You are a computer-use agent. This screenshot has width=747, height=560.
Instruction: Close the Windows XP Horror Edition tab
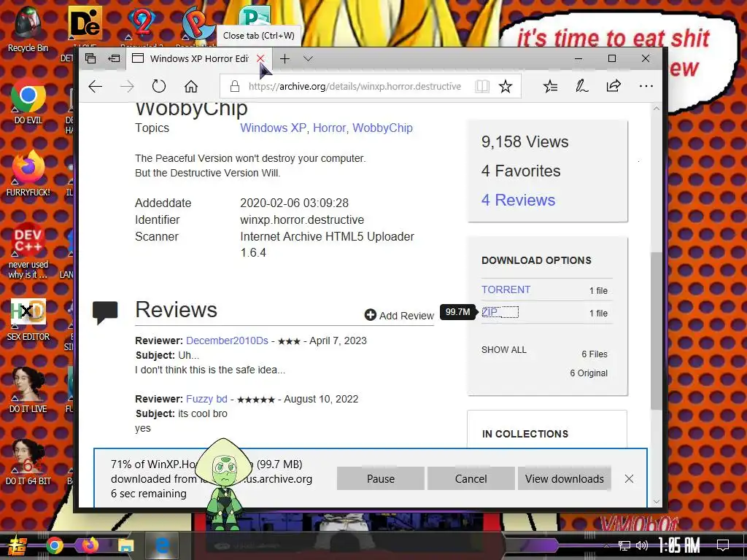[x=260, y=58]
